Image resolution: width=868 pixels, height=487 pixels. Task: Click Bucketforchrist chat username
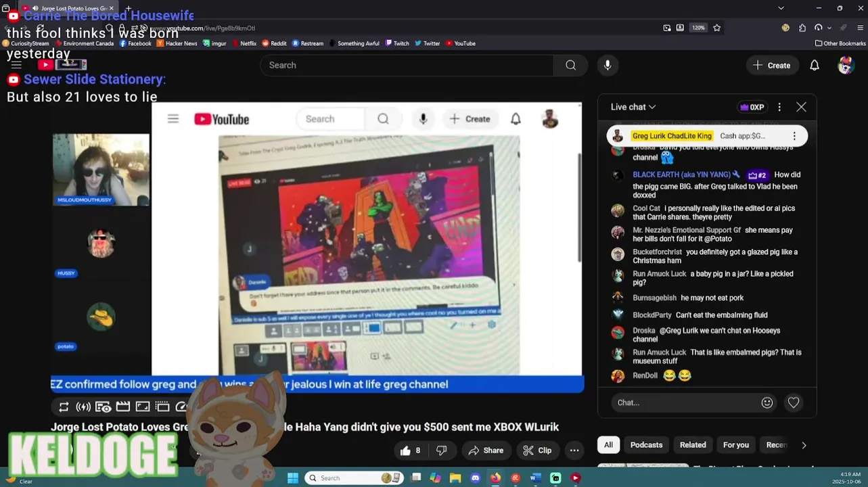(657, 252)
